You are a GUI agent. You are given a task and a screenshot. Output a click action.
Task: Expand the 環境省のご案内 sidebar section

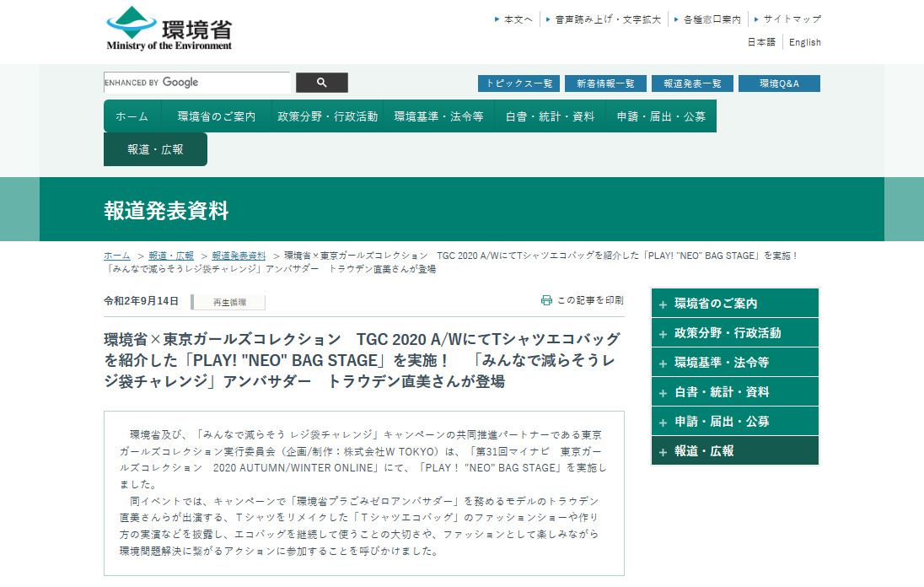663,304
